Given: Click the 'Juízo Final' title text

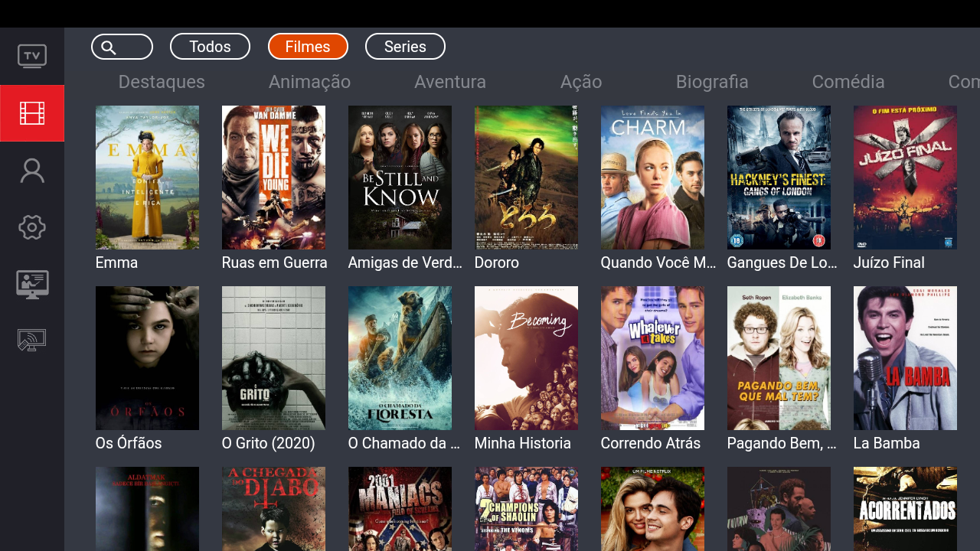Looking at the screenshot, I should pyautogui.click(x=889, y=262).
